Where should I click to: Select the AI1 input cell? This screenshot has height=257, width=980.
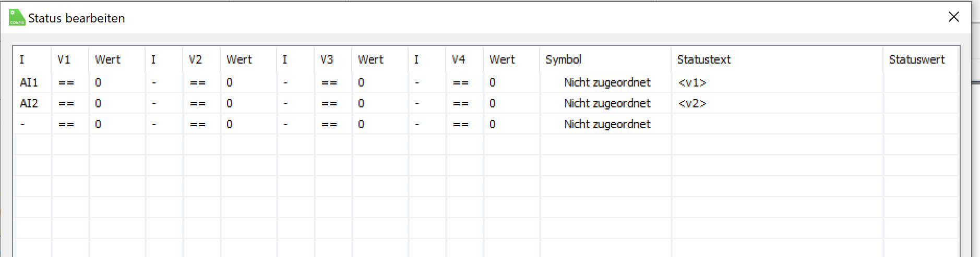point(29,82)
